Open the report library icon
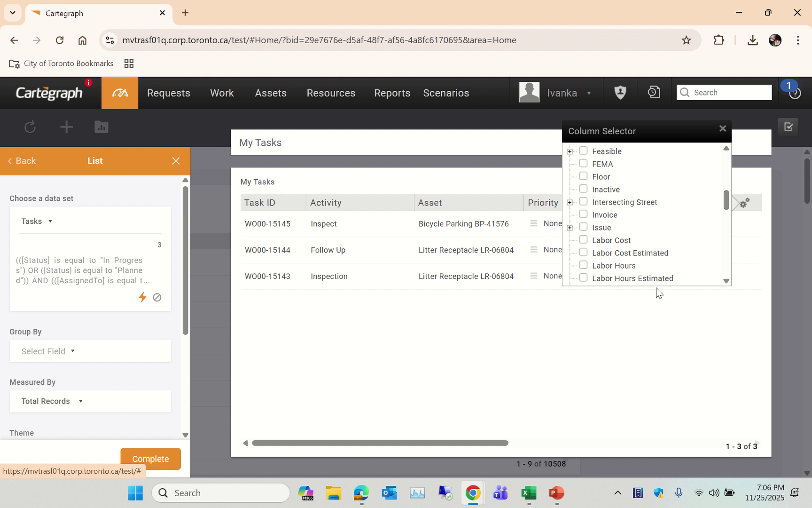Viewport: 812px width, 508px height. pyautogui.click(x=101, y=127)
